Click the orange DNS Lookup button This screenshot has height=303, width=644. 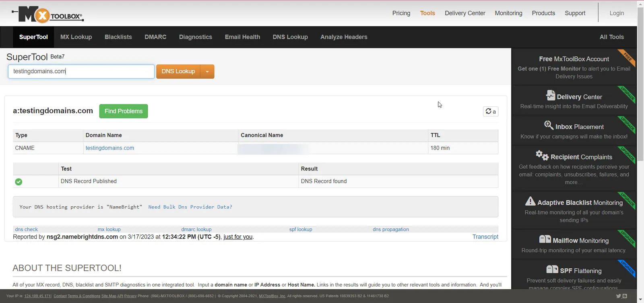coord(178,72)
